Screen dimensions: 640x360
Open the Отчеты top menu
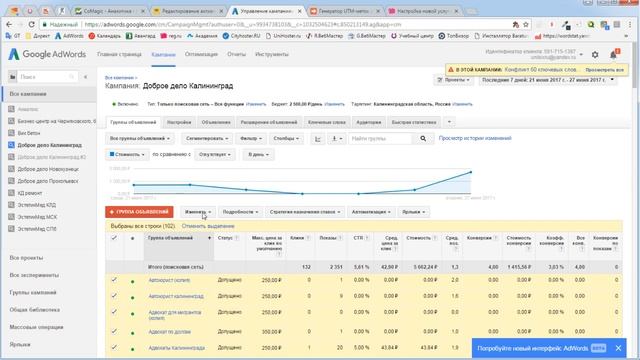(x=236, y=54)
